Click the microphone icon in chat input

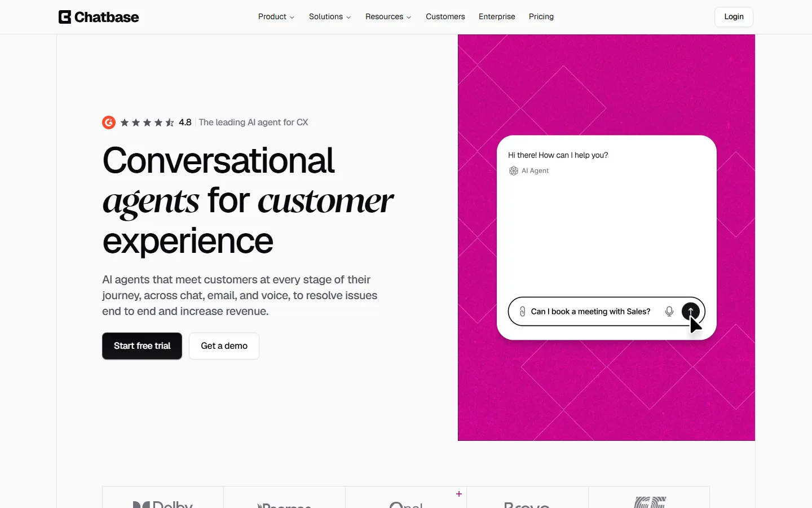point(669,312)
